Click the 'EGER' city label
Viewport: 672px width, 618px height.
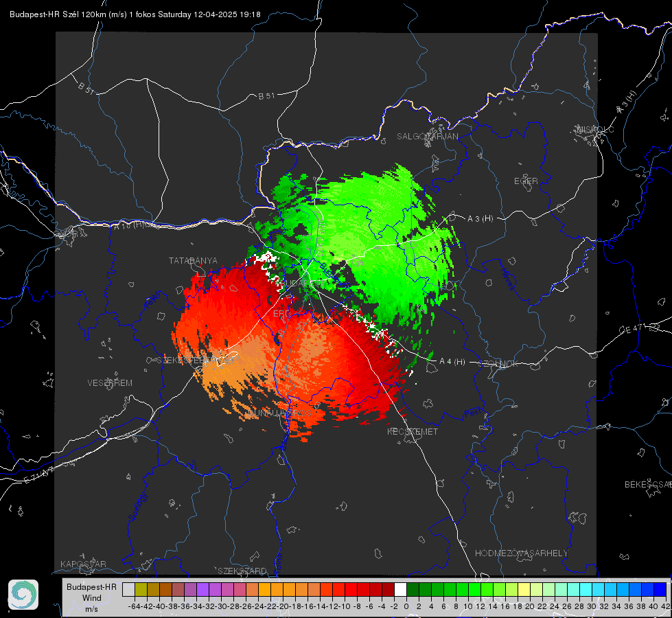[x=526, y=181]
